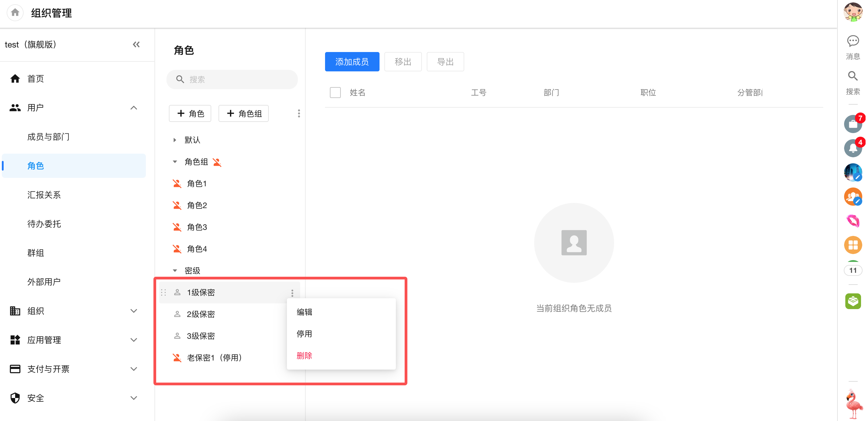Image resolution: width=868 pixels, height=421 pixels.
Task: Click the orange grid apps icon
Action: [x=853, y=245]
